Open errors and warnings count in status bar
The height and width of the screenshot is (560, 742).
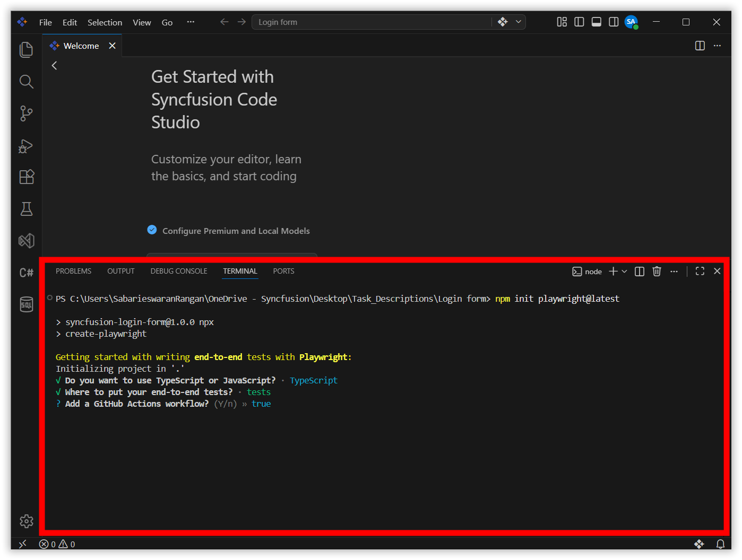tap(57, 544)
